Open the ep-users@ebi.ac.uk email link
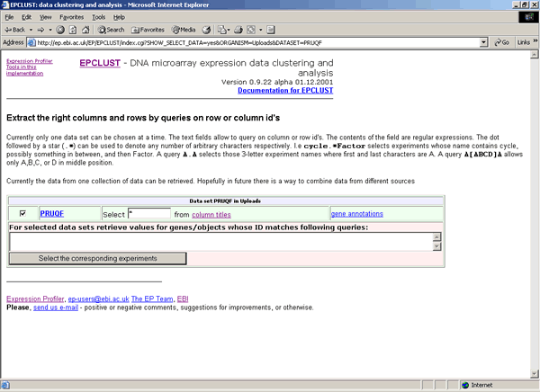The width and height of the screenshot is (540, 392). [x=98, y=298]
